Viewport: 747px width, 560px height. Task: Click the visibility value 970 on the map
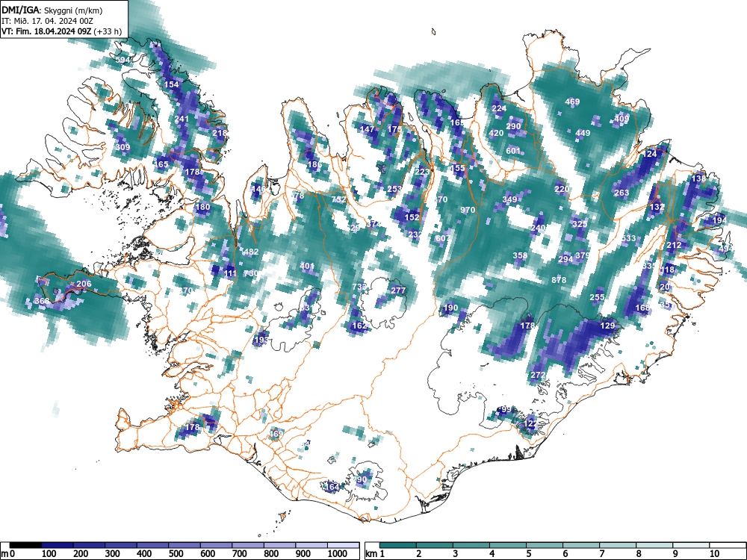pyautogui.click(x=468, y=210)
